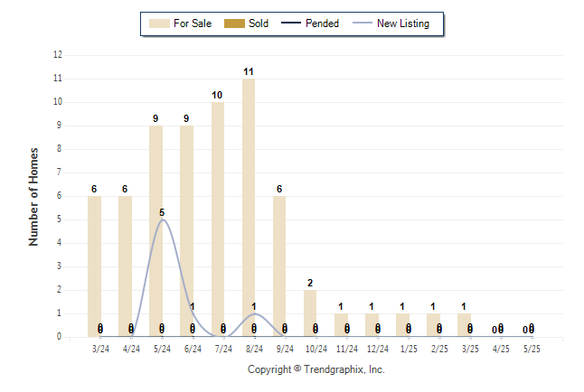Select the New Listing legend line marker

[363, 23]
